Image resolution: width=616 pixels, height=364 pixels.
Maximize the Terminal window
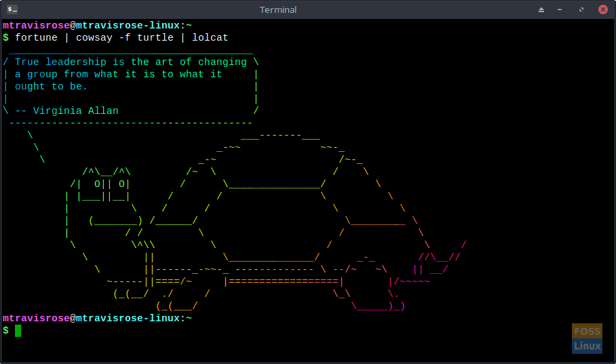tap(581, 9)
